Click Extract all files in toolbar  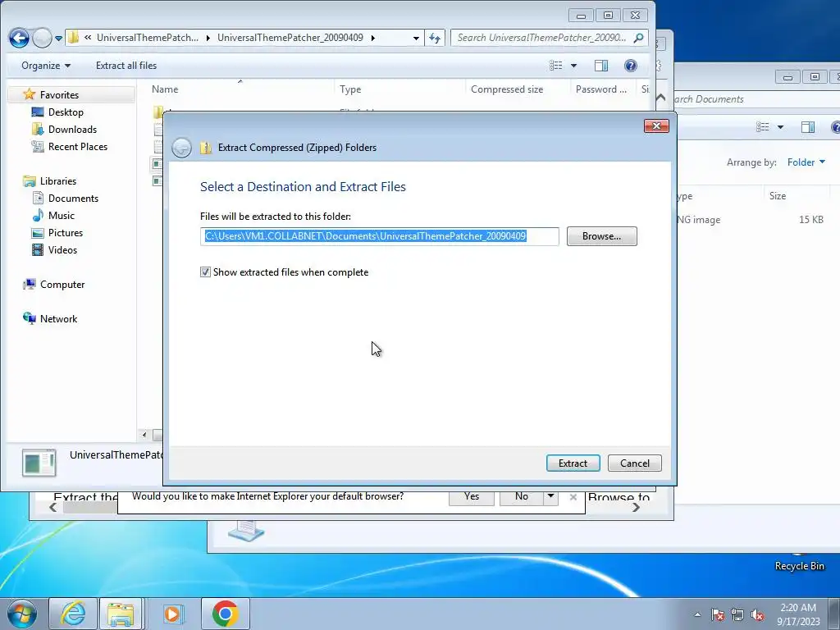click(x=126, y=66)
